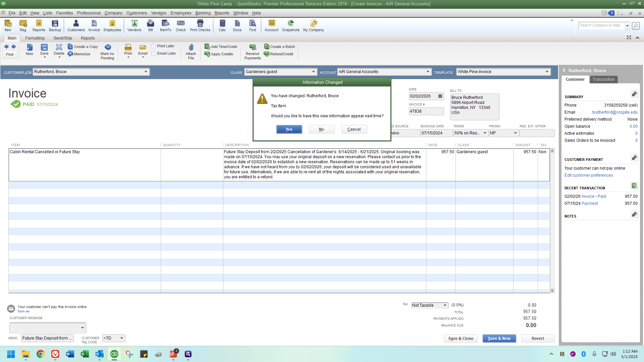The image size is (644, 362).
Task: Switch to the Transaction tab in side panel
Action: coord(603,79)
